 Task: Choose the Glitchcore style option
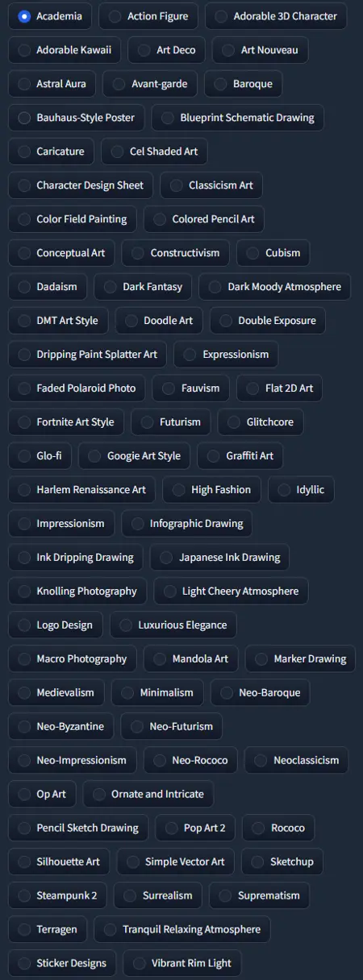coord(261,422)
